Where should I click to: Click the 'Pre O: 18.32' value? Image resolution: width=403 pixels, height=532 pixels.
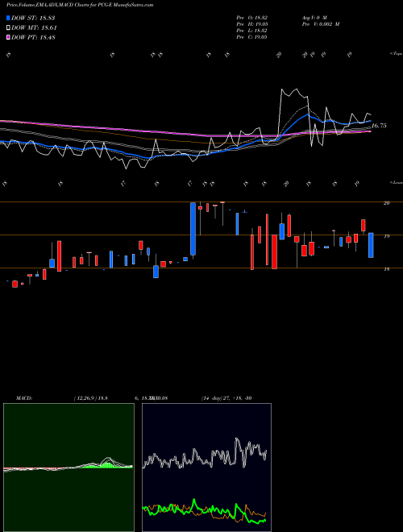tap(252, 18)
